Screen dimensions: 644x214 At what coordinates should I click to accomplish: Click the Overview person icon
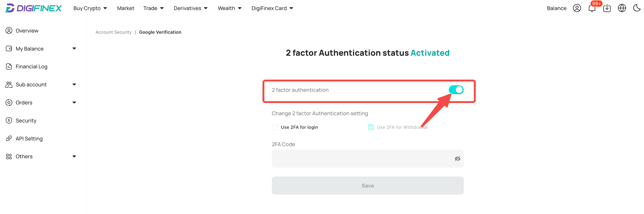coord(9,30)
